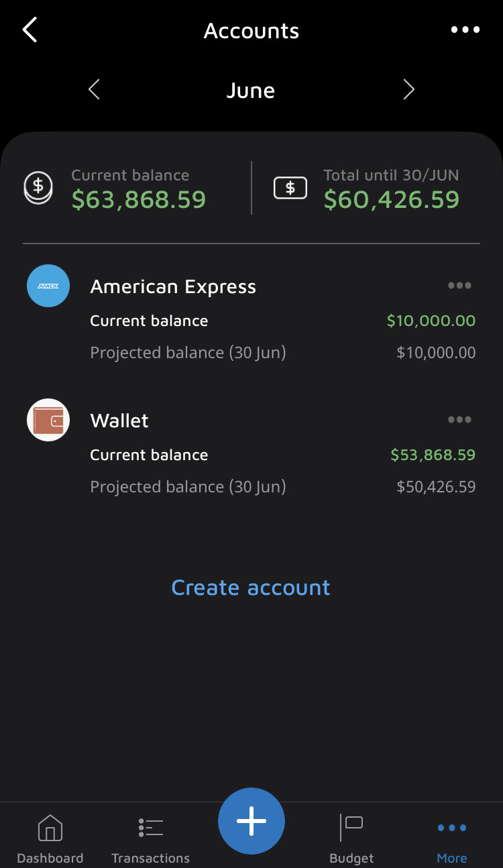The image size is (503, 868).
Task: Go to next month with right chevron
Action: pos(408,90)
